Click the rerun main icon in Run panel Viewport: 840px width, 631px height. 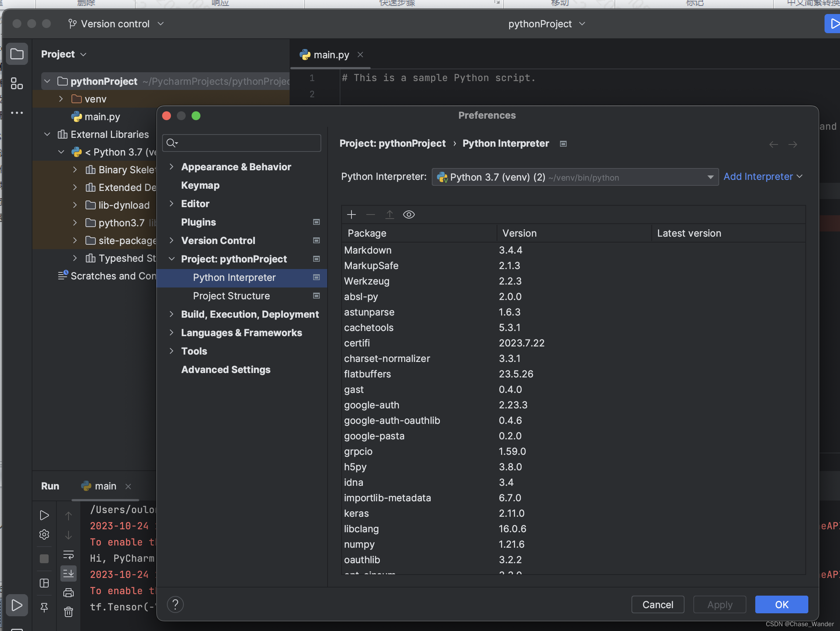point(44,515)
